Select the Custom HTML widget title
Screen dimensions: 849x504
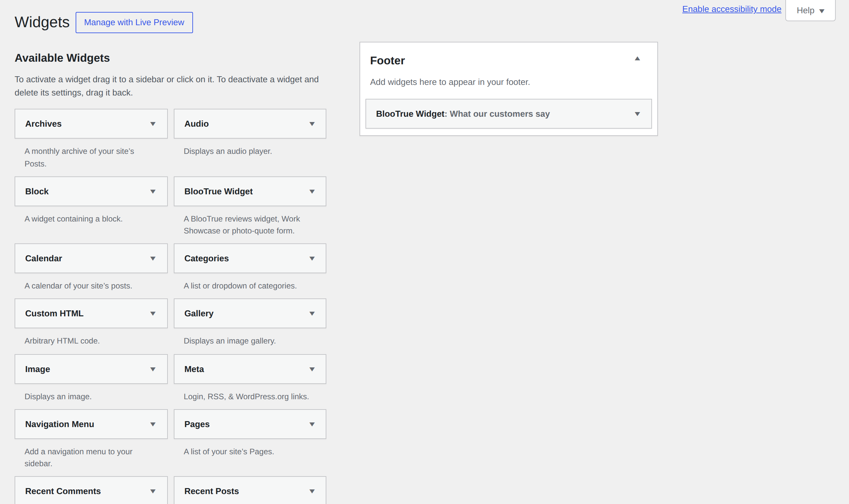click(x=54, y=313)
